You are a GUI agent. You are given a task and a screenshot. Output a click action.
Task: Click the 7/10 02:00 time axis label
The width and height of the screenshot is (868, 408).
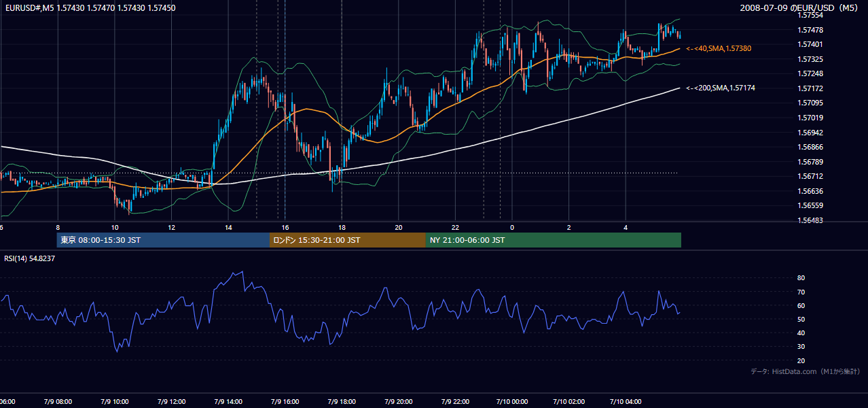point(569,401)
